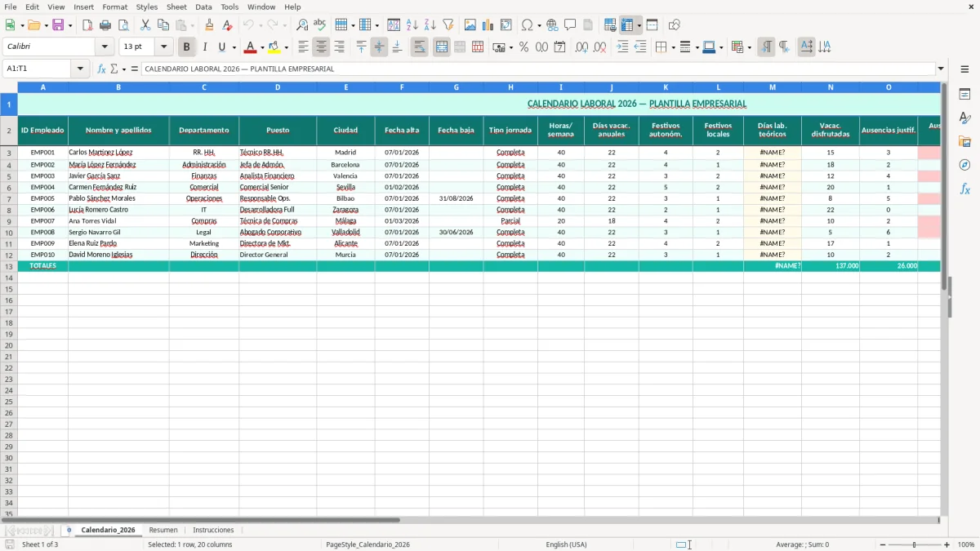The image size is (980, 551).
Task: Click the Export as PDF icon
Action: (x=87, y=25)
